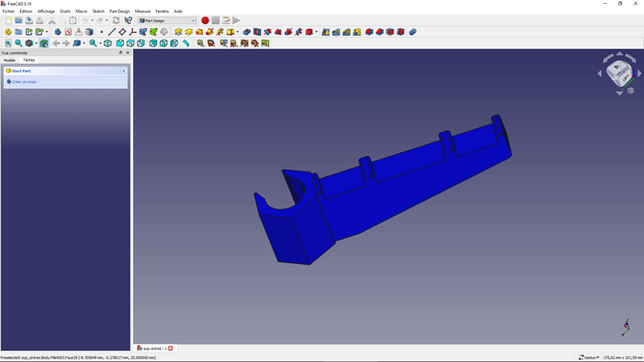Click the Print icon
This screenshot has height=362, width=644.
[39, 21]
